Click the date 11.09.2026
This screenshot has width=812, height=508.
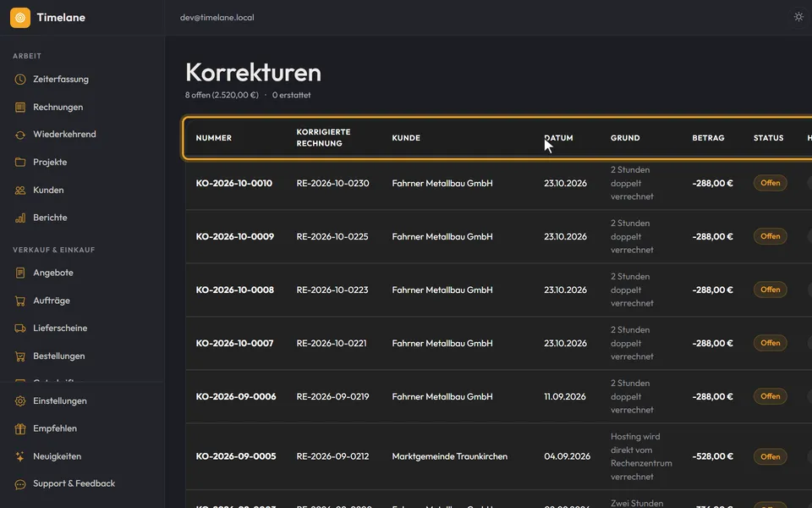point(564,397)
